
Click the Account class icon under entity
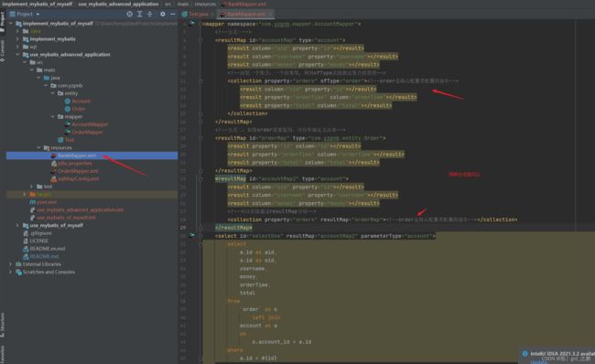tap(68, 102)
